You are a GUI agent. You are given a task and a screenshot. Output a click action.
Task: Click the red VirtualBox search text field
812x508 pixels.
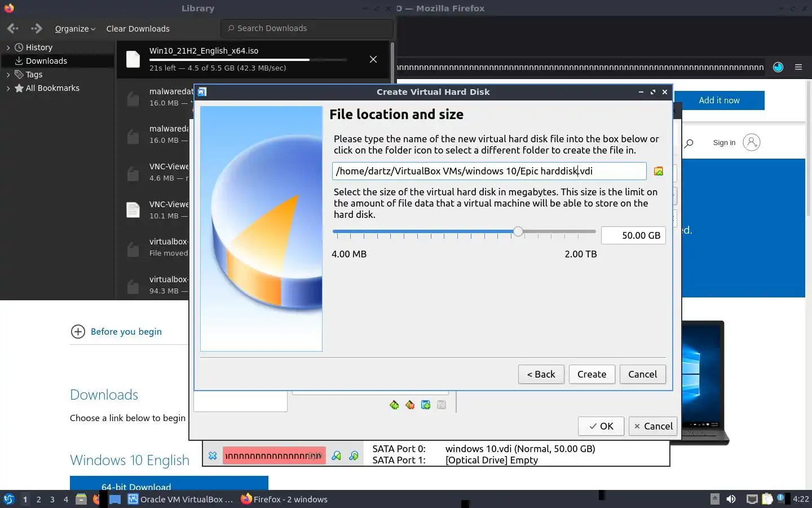pyautogui.click(x=274, y=456)
